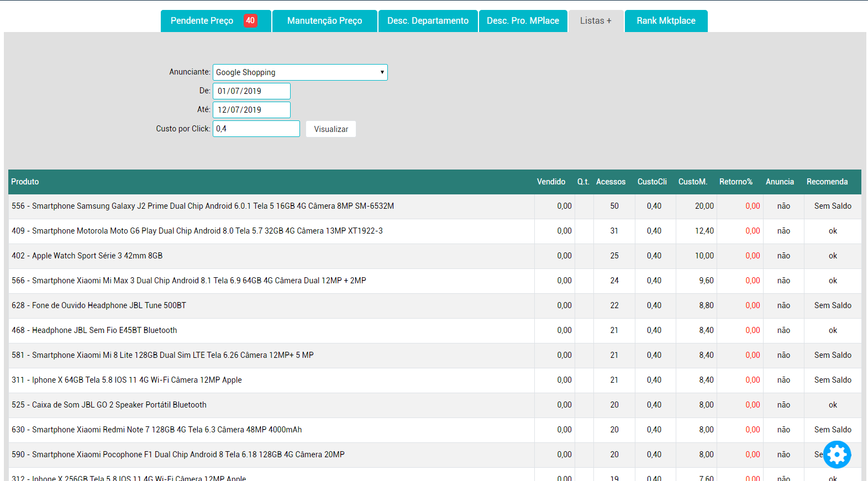Select product 630 Xiaomi Redmi Note 7
The height and width of the screenshot is (481, 868).
tap(435, 430)
